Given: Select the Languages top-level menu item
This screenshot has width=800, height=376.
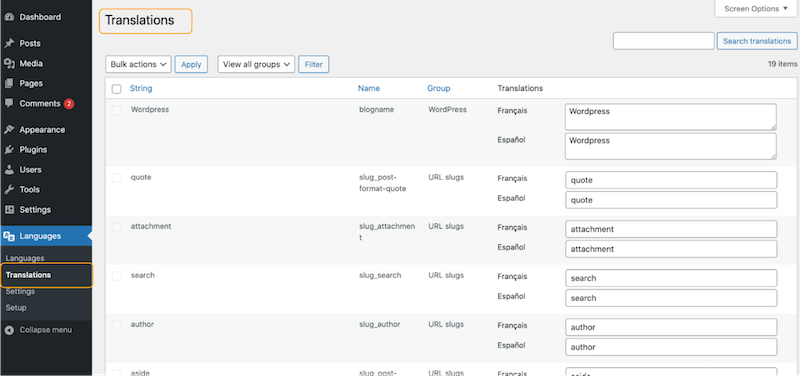Looking at the screenshot, I should pyautogui.click(x=46, y=236).
